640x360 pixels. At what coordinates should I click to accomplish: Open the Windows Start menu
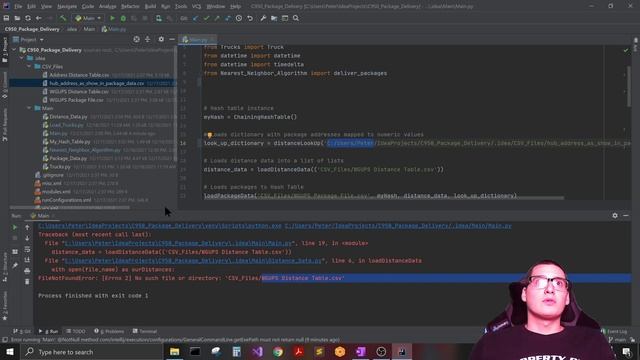tap(10, 352)
